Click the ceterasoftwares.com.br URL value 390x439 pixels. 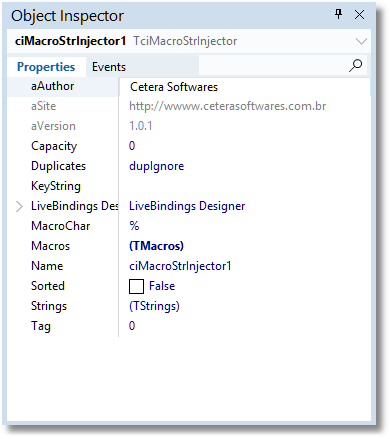(228, 106)
